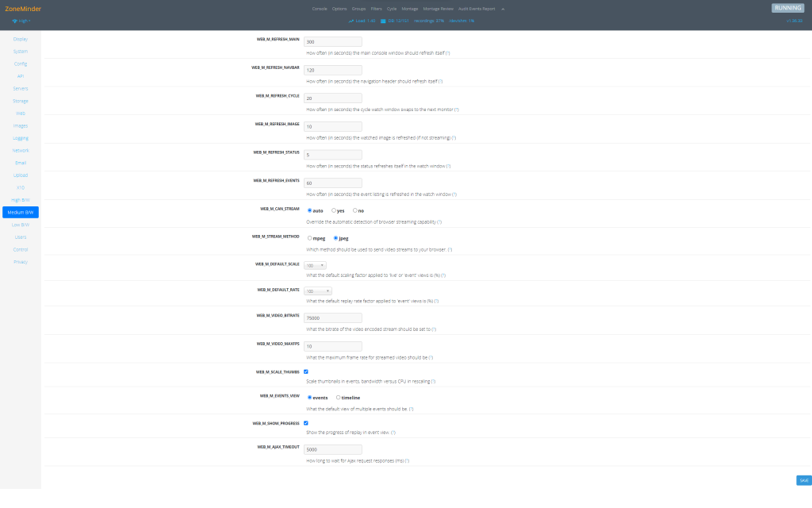812x508 pixels.
Task: Click the SAVE button
Action: (803, 480)
